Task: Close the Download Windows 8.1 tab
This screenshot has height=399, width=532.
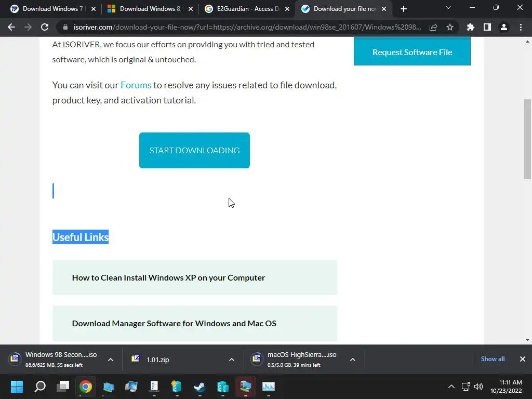Action: (x=191, y=9)
